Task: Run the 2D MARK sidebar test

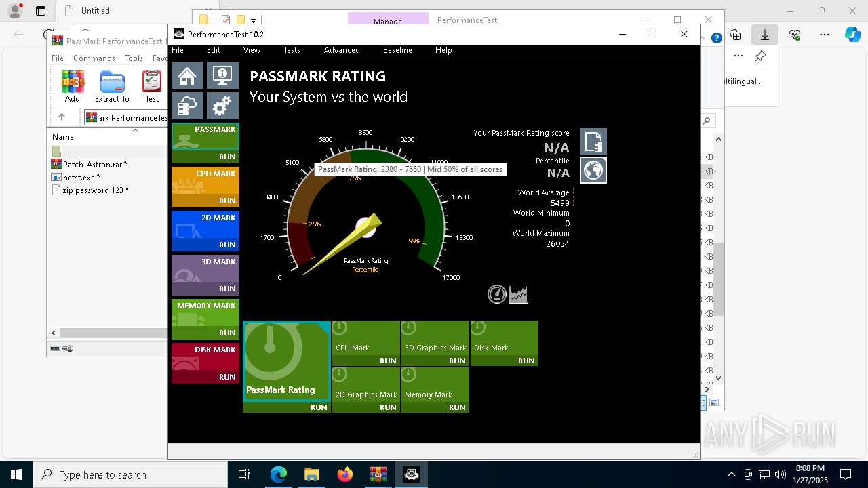Action: coord(227,245)
